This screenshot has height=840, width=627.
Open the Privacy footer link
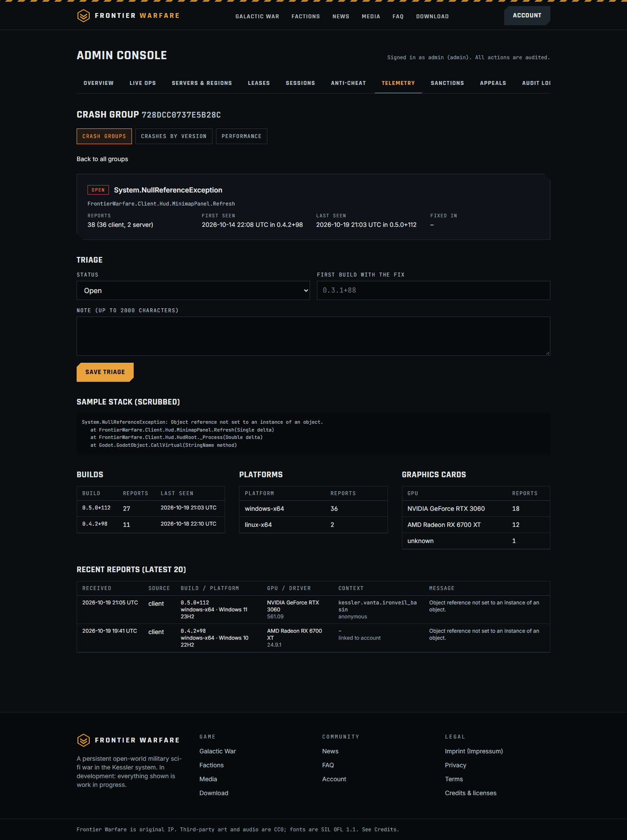pyautogui.click(x=455, y=765)
